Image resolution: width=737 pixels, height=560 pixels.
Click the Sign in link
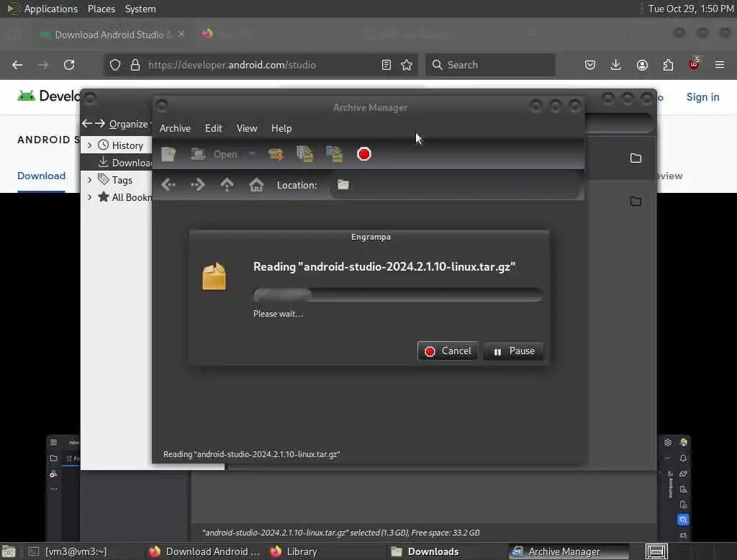click(x=702, y=97)
